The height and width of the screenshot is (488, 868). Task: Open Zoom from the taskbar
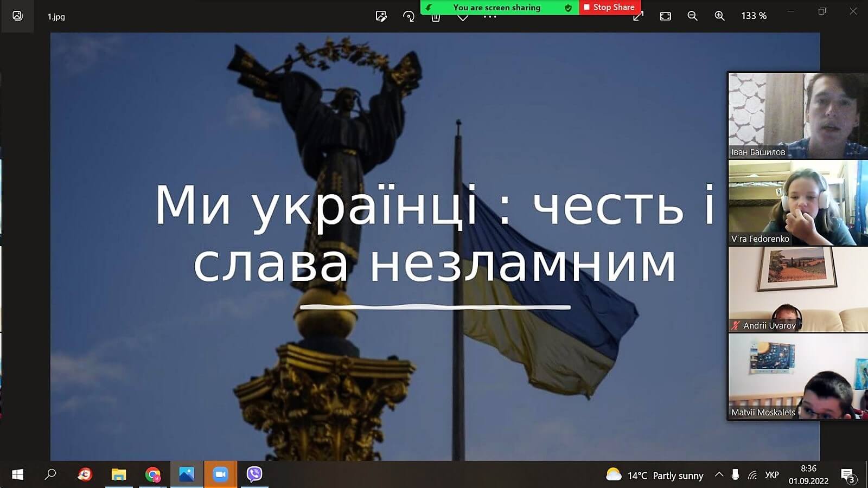click(220, 474)
